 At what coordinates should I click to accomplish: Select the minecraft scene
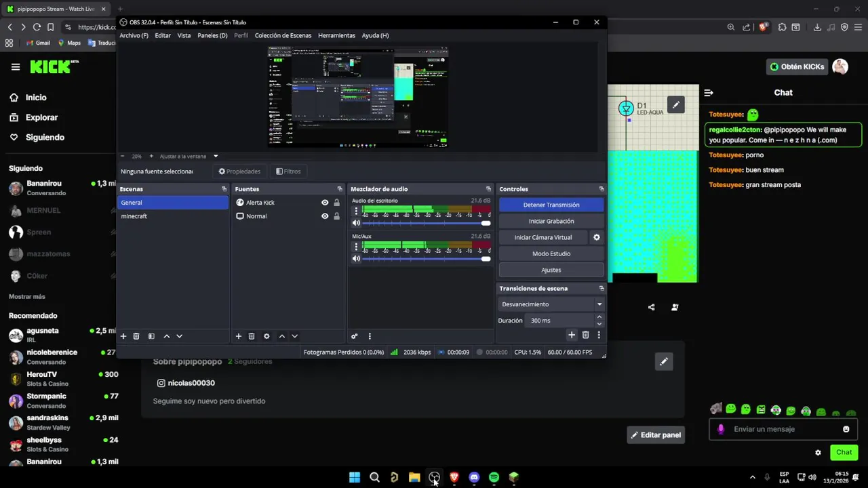(174, 216)
